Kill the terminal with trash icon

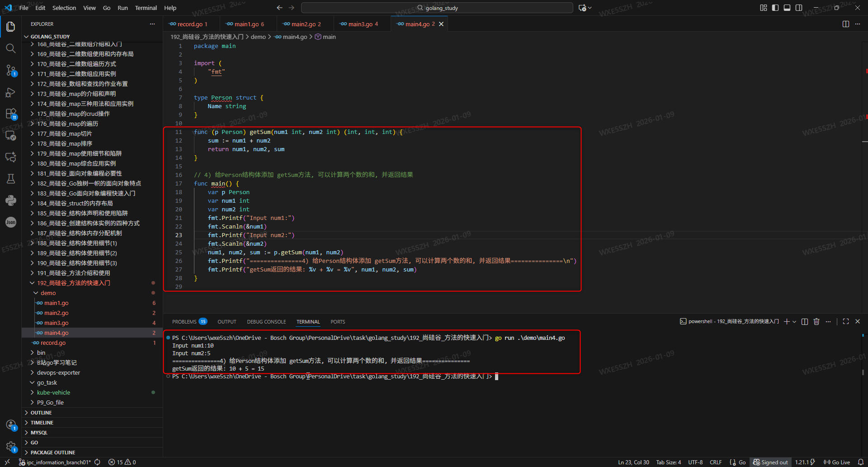point(816,321)
